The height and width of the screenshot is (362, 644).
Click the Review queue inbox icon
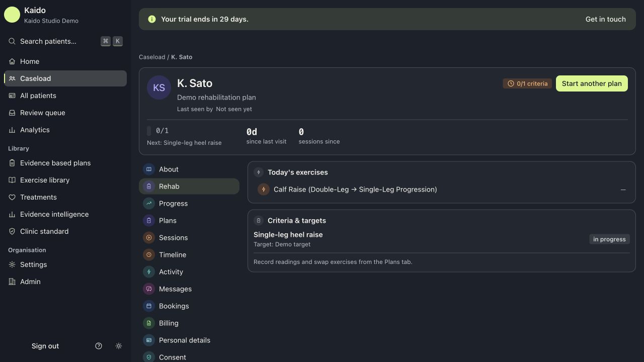tap(12, 113)
